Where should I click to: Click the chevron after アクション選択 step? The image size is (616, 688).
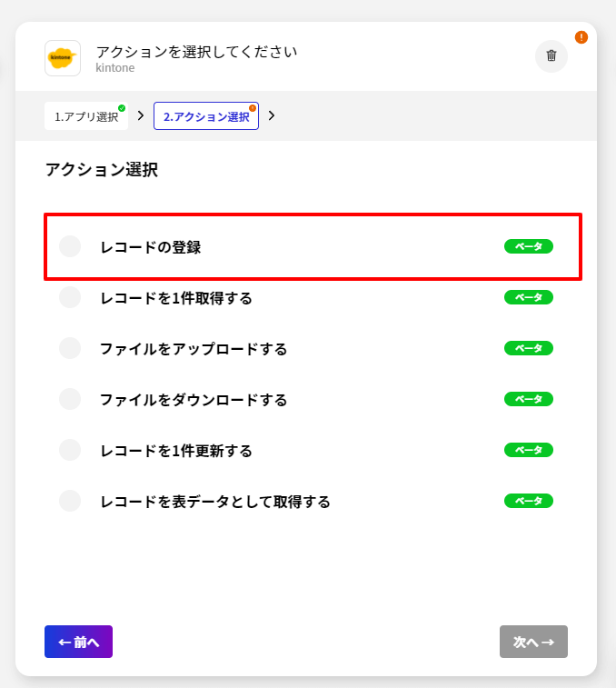click(x=272, y=115)
